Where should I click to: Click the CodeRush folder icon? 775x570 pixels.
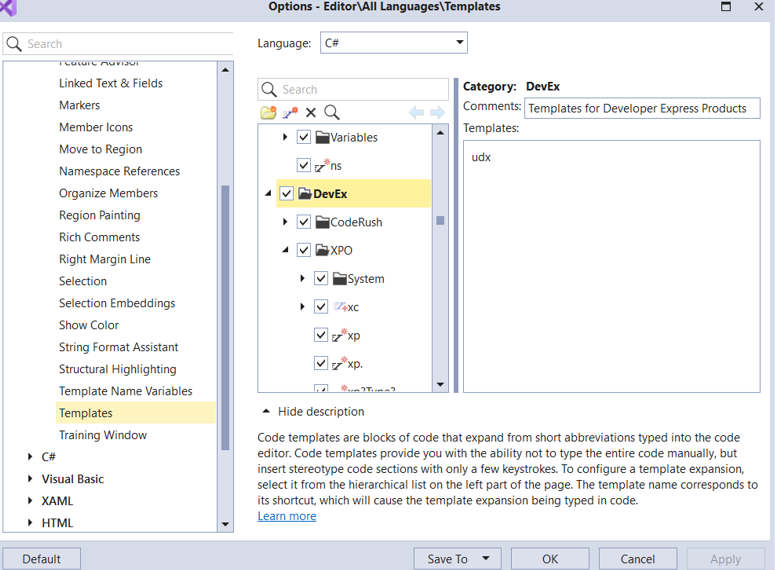(322, 222)
